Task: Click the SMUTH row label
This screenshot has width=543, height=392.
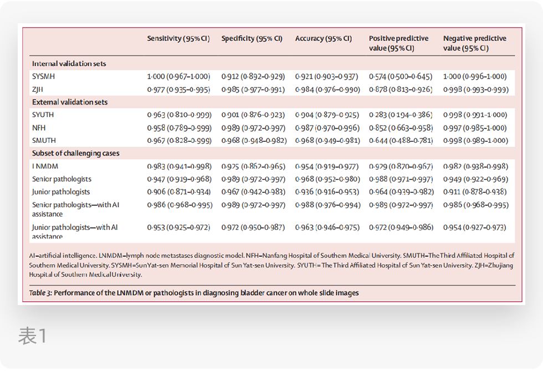Action: click(44, 141)
